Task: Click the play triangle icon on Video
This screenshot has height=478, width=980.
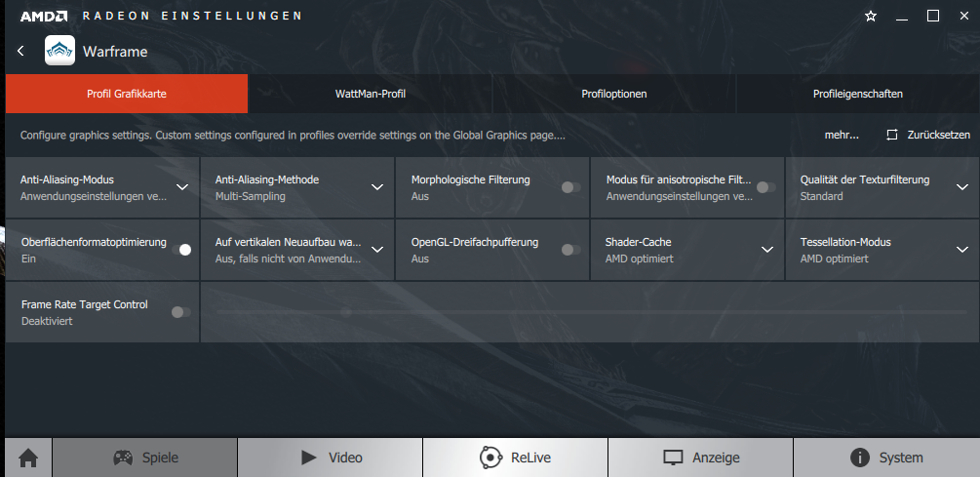Action: coord(308,458)
